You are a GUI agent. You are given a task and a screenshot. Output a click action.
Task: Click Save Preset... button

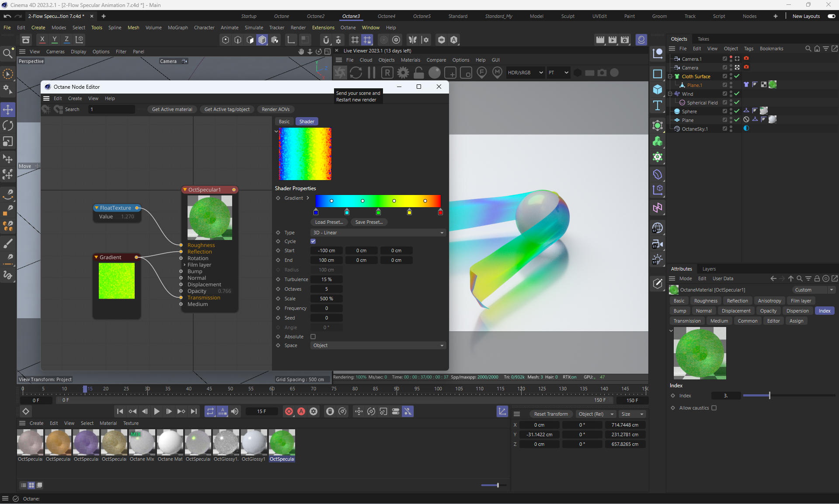[x=369, y=222]
